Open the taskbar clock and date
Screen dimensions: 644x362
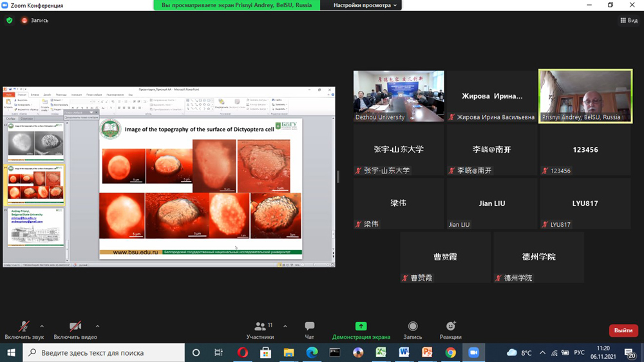[603, 352]
